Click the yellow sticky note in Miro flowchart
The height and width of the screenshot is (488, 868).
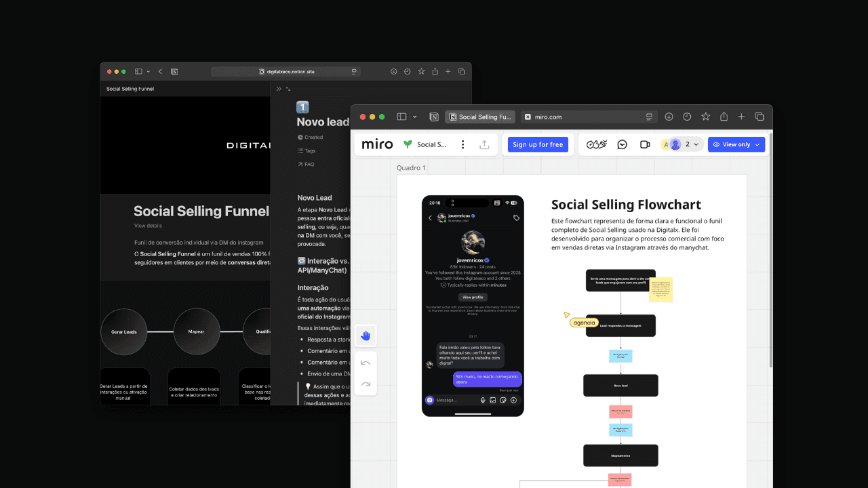tap(660, 289)
